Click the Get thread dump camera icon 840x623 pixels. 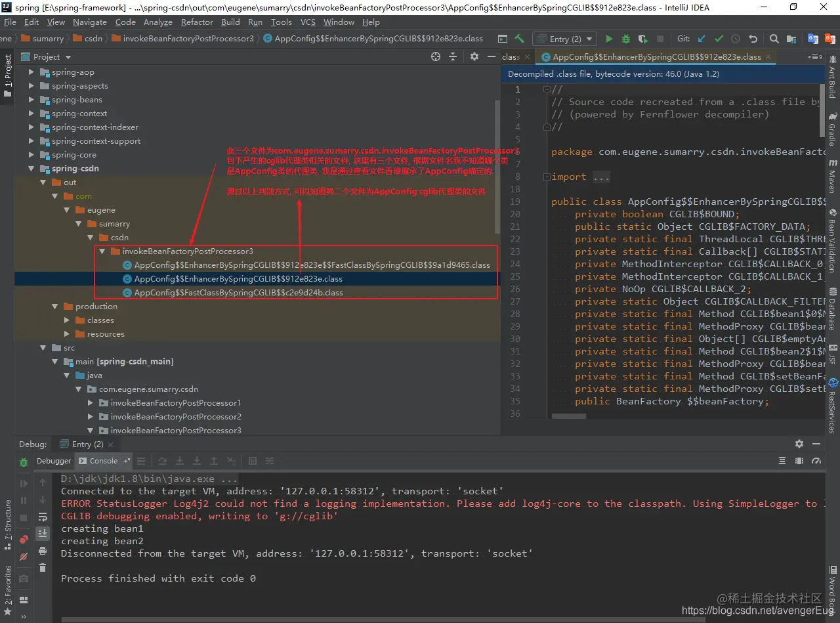coord(24,578)
